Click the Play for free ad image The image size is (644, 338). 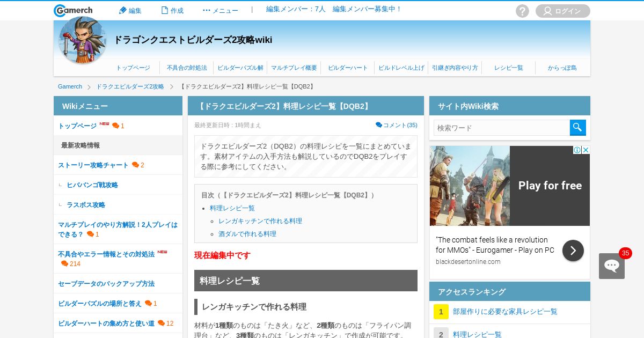click(x=510, y=186)
